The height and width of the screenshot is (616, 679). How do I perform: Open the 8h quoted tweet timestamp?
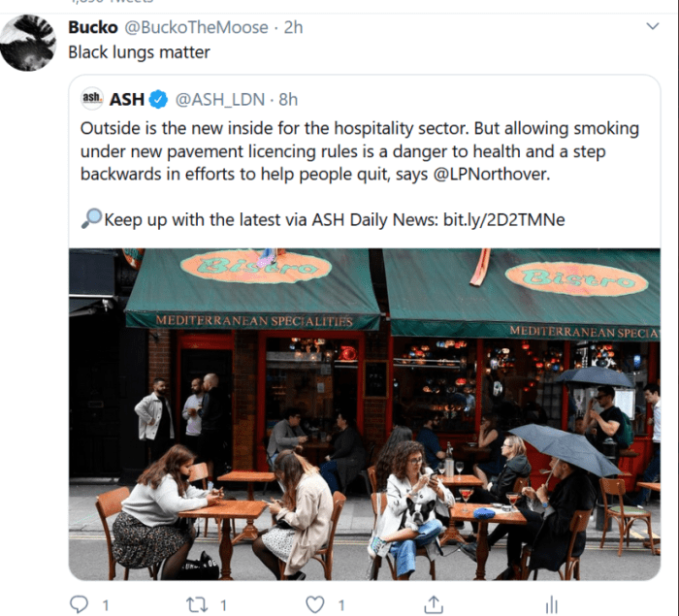[x=288, y=100]
